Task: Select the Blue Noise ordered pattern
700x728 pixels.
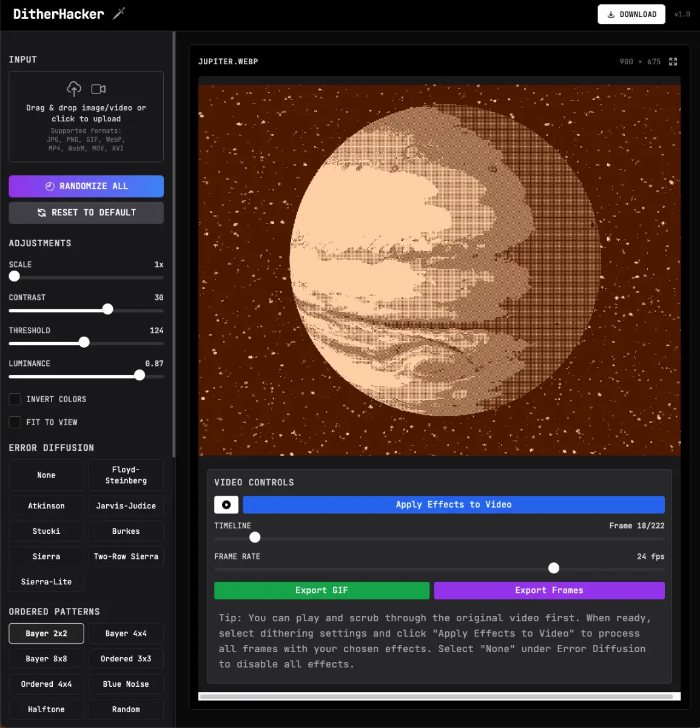Action: pos(126,684)
